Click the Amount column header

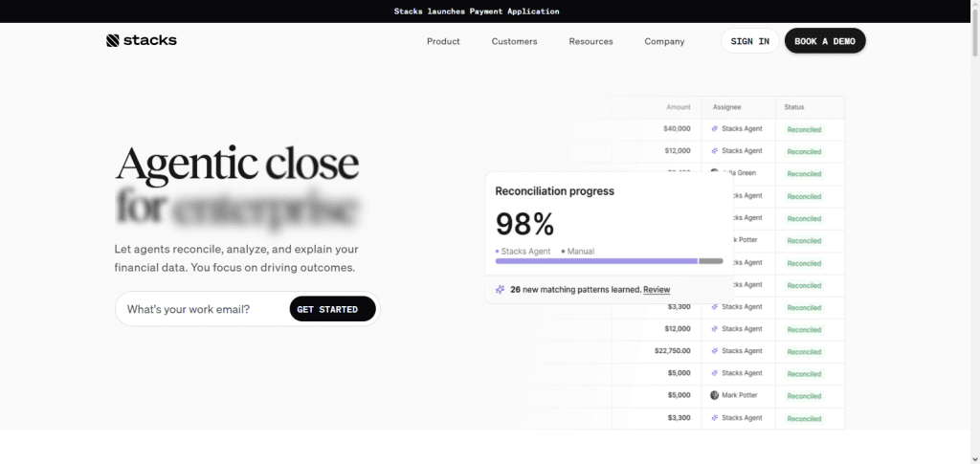[679, 107]
